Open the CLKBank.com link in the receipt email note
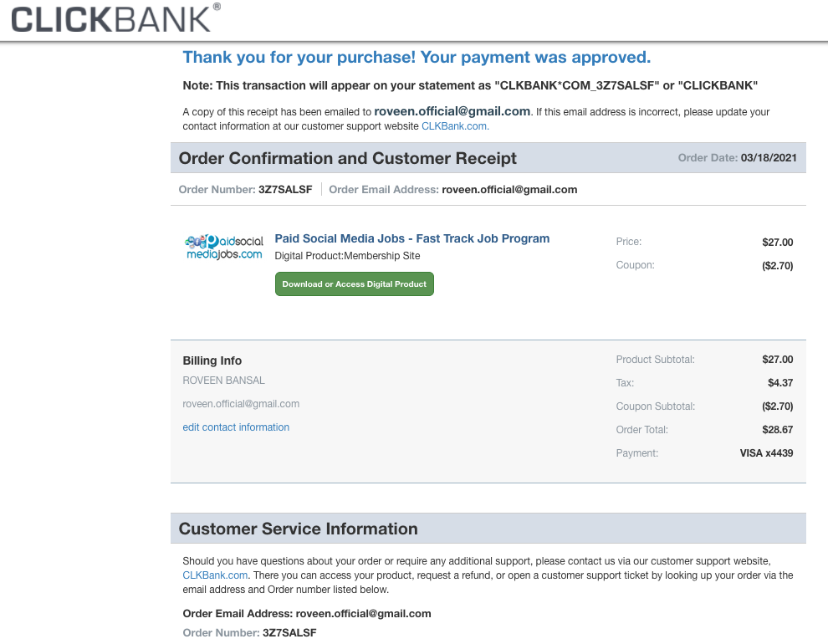828x644 pixels. click(x=455, y=126)
